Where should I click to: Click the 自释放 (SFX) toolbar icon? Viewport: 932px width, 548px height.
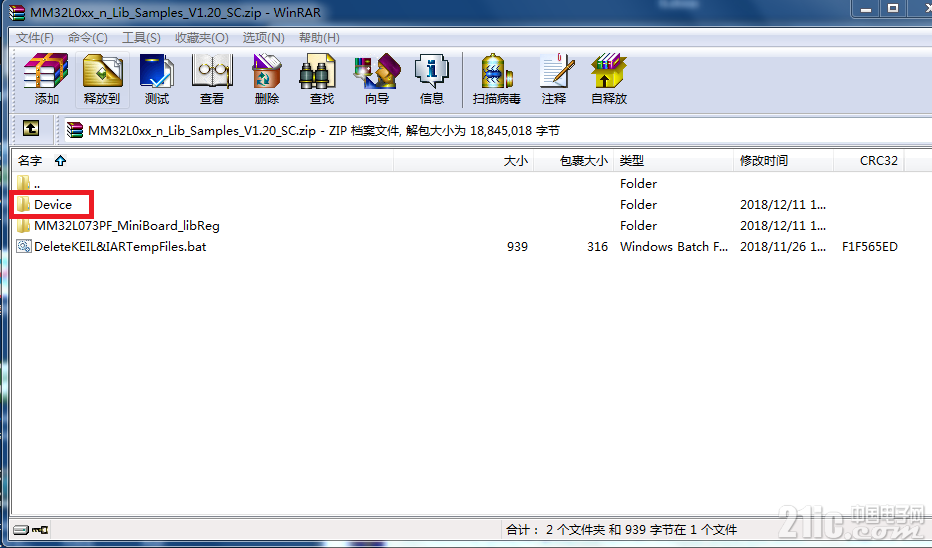pos(609,78)
